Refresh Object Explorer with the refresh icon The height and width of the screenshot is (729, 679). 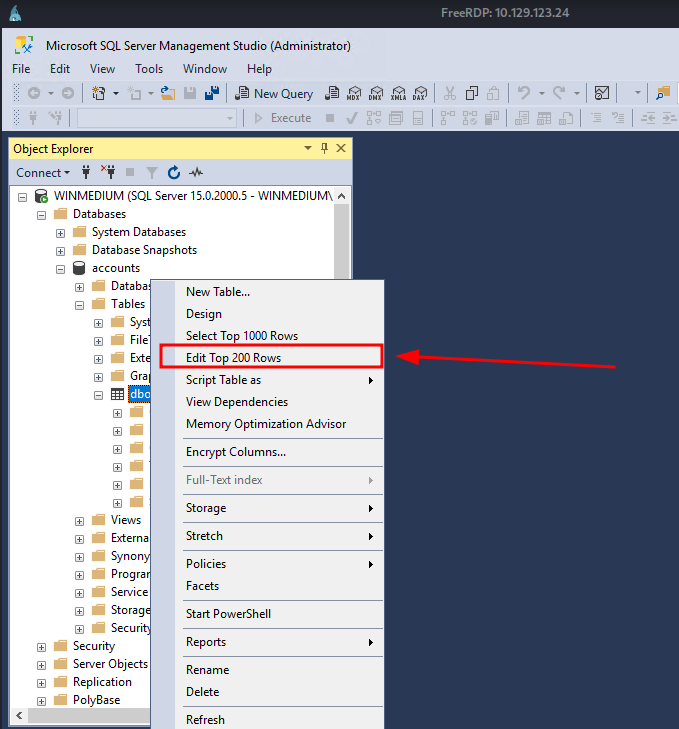click(x=174, y=172)
